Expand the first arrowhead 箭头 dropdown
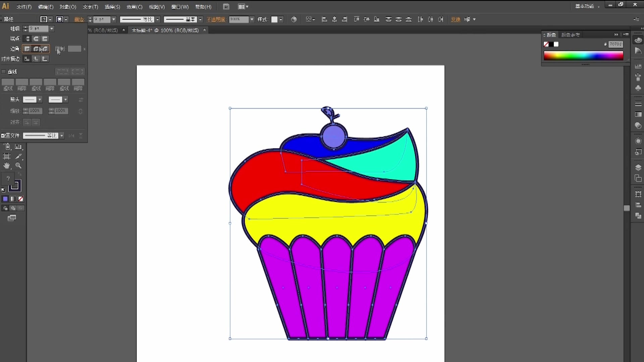644x362 pixels. pos(40,100)
